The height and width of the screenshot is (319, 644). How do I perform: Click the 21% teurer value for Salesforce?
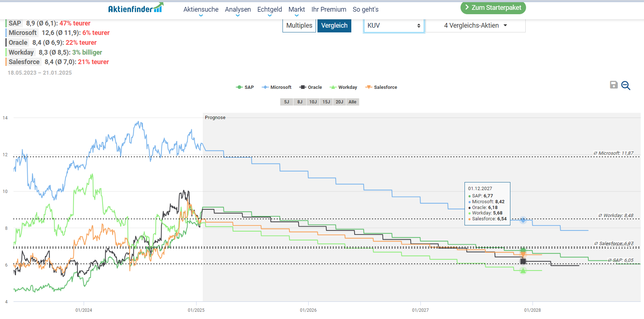pos(94,62)
